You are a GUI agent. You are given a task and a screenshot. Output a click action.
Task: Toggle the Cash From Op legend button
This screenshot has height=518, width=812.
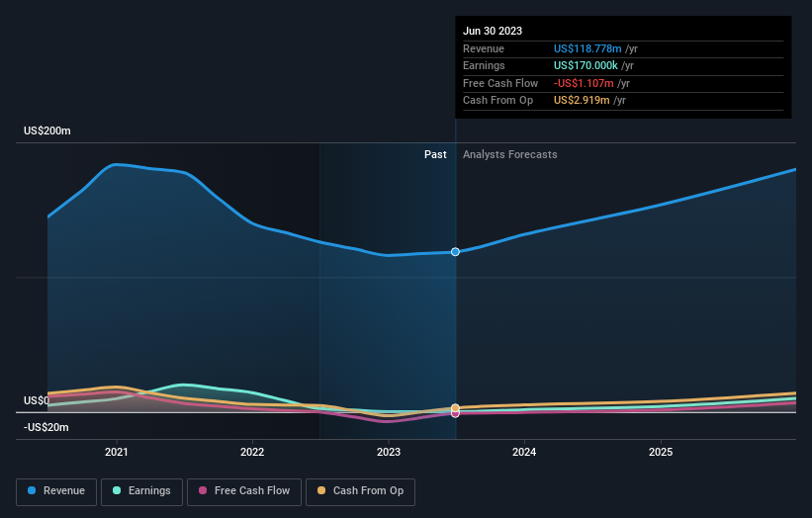tap(360, 491)
